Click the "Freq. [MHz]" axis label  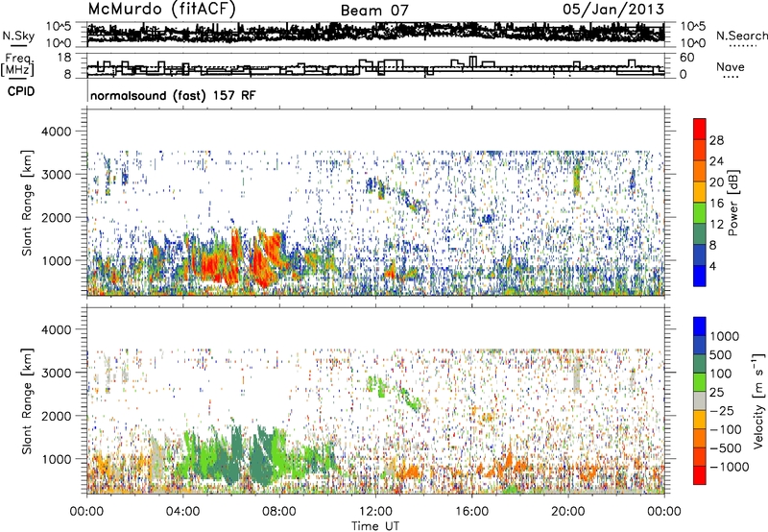tap(17, 64)
